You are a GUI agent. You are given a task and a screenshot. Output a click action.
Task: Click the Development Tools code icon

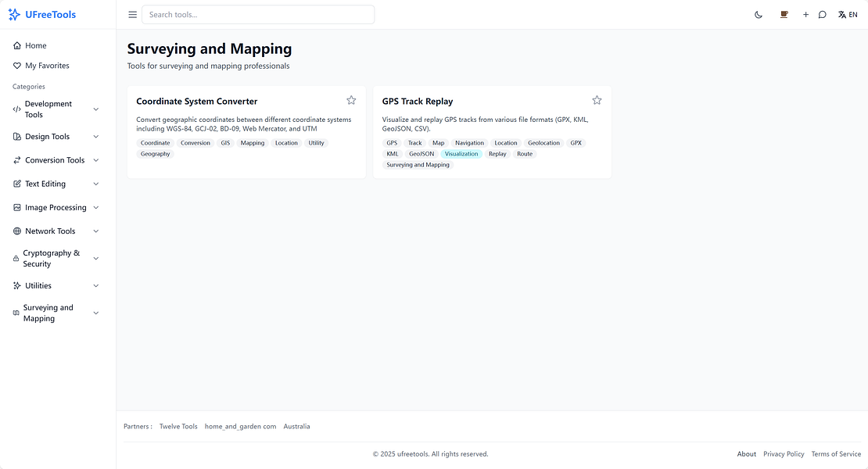[x=16, y=109]
